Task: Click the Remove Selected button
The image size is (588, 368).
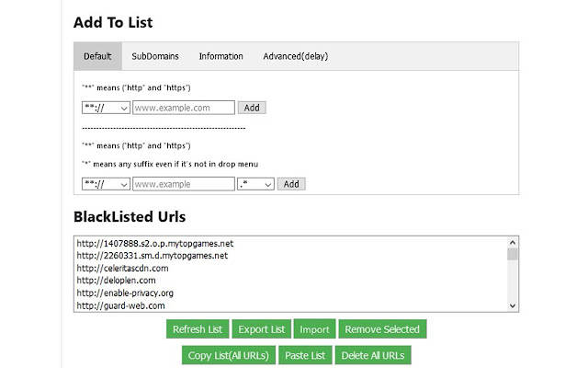Action: tap(382, 329)
